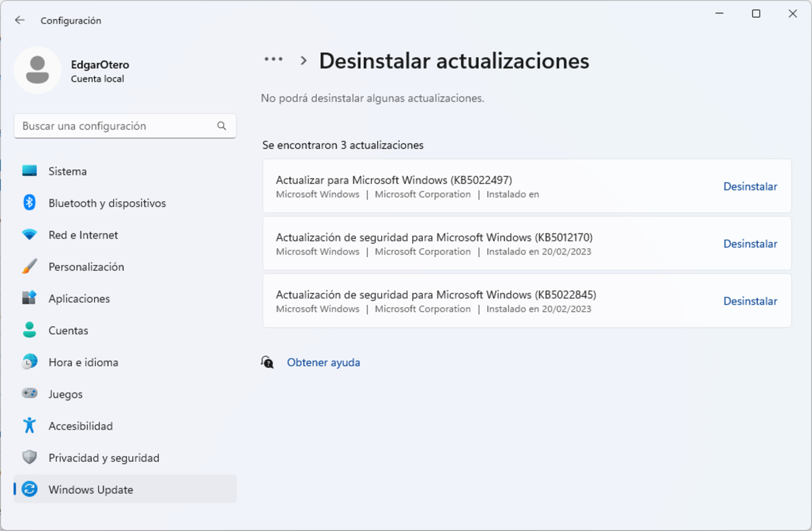
Task: Click the Juegos controller icon
Action: pyautogui.click(x=29, y=394)
